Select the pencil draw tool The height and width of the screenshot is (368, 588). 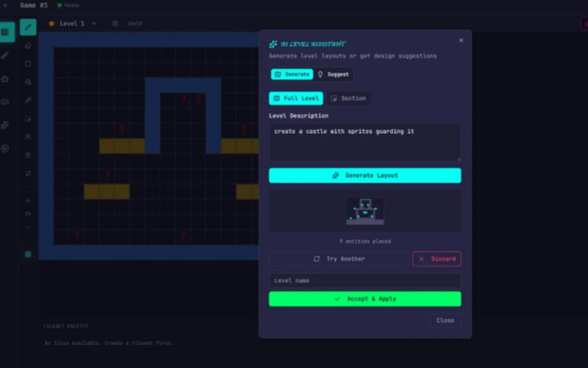pyautogui.click(x=28, y=27)
